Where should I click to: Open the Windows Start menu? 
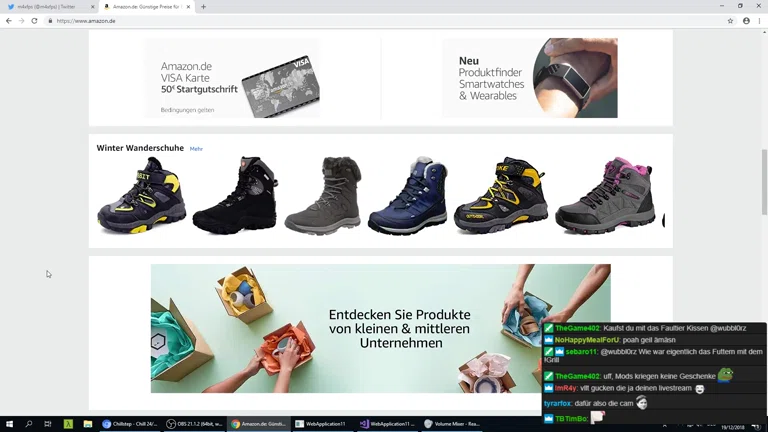(x=9, y=424)
